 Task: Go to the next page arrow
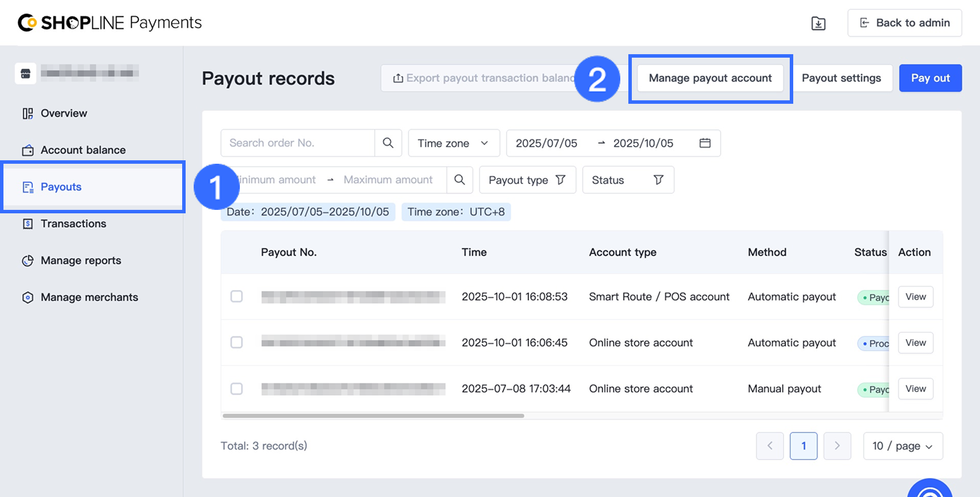click(837, 446)
